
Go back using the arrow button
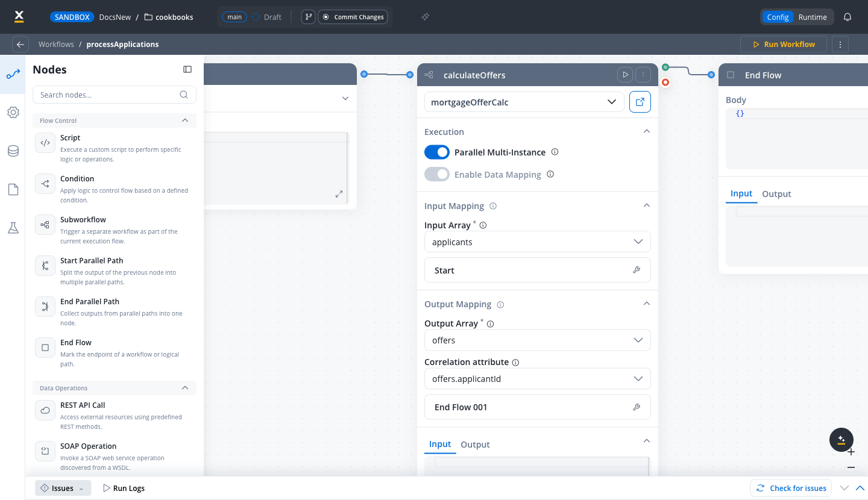click(x=20, y=44)
